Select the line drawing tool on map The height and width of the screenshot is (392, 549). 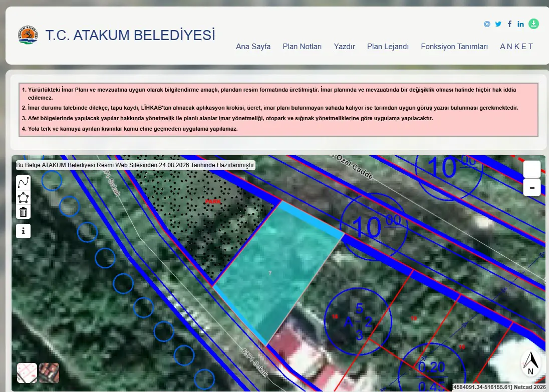pos(24,182)
